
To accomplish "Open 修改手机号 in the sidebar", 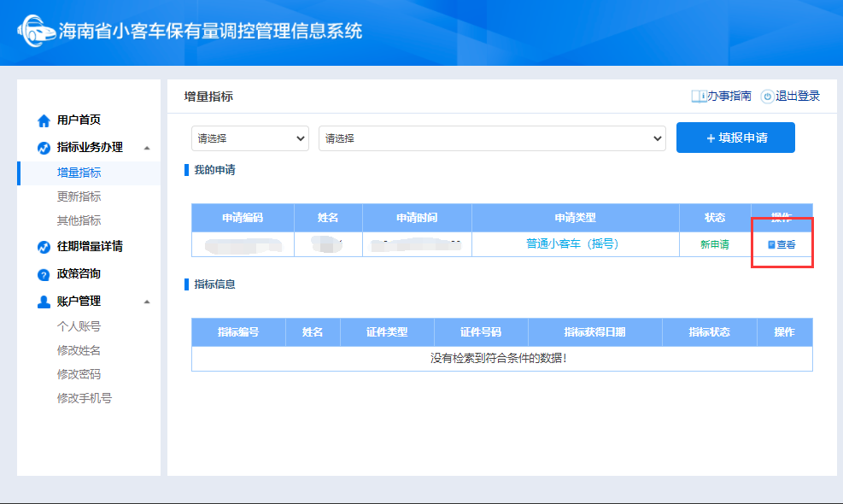I will pyautogui.click(x=84, y=398).
